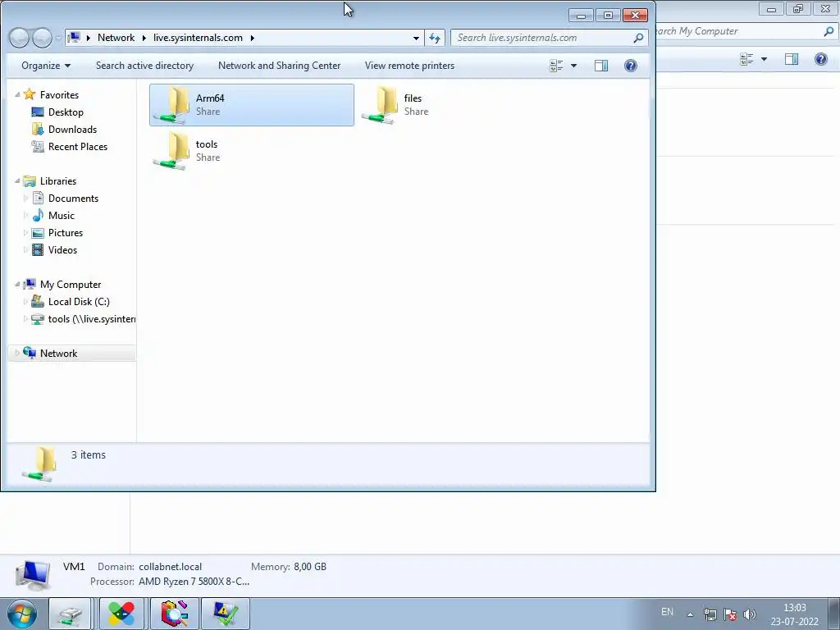840x630 pixels.
Task: Open the volume speaker tray icon
Action: [x=750, y=614]
